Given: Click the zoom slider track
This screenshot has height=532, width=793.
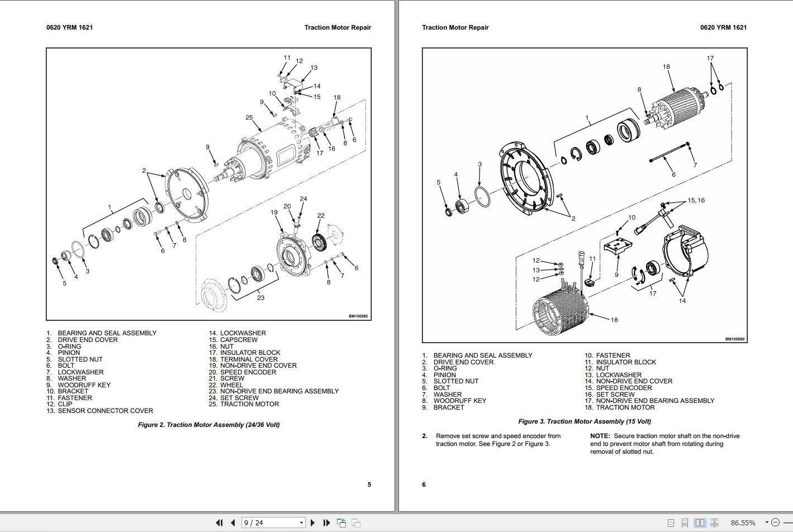Looking at the screenshot, I should click(787, 522).
